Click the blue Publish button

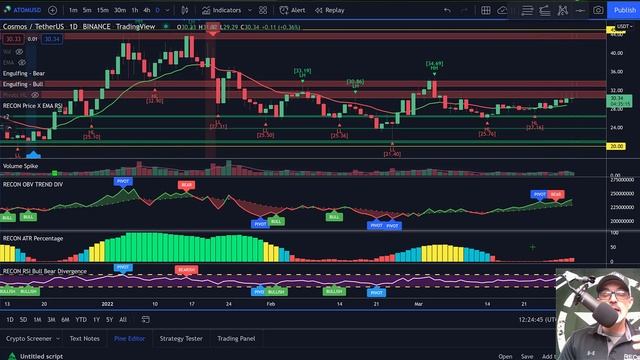624,10
